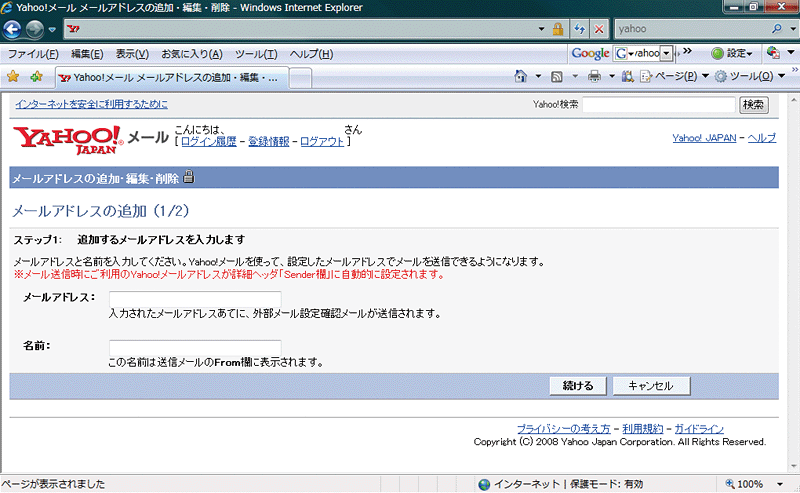Open インターネットを安全に利用するために link
This screenshot has height=493, width=800.
coord(91,104)
